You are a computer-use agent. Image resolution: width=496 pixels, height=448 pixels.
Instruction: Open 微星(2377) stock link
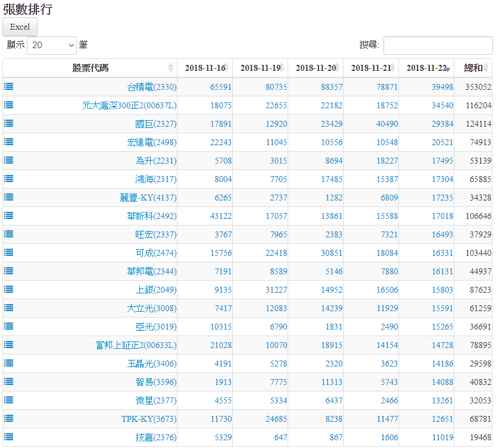[x=155, y=400]
